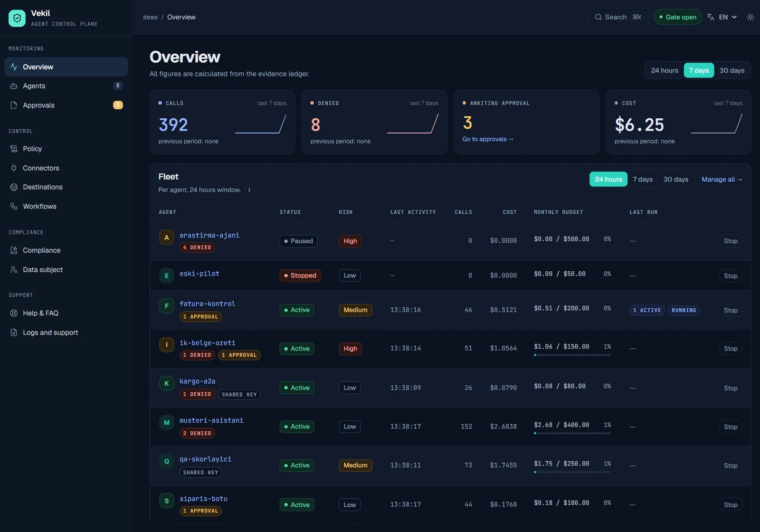The image size is (760, 532).
Task: Open the siparis-botu agent name
Action: [203, 499]
